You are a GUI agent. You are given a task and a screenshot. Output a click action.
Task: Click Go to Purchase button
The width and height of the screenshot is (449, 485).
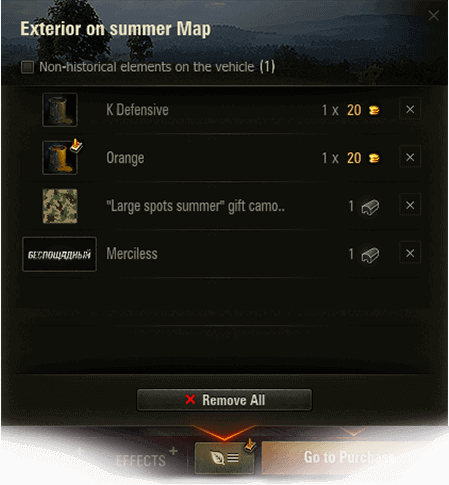point(350,457)
